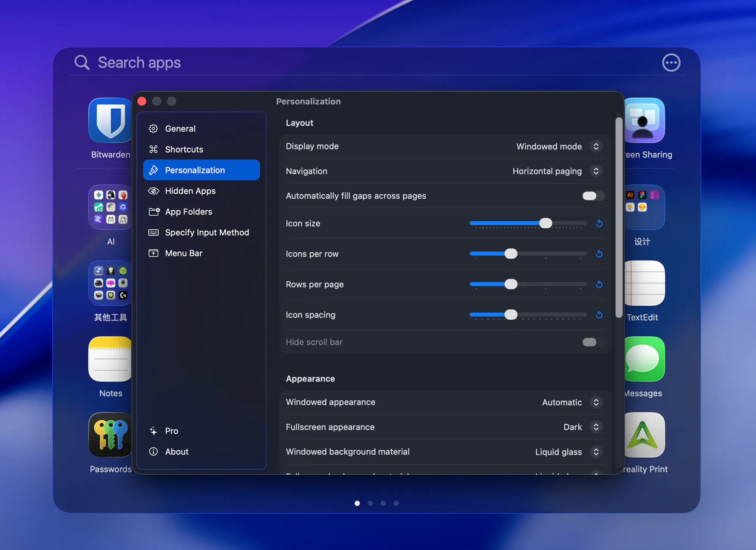This screenshot has width=756, height=550.
Task: Go to the second launcher page dot
Action: tap(370, 503)
